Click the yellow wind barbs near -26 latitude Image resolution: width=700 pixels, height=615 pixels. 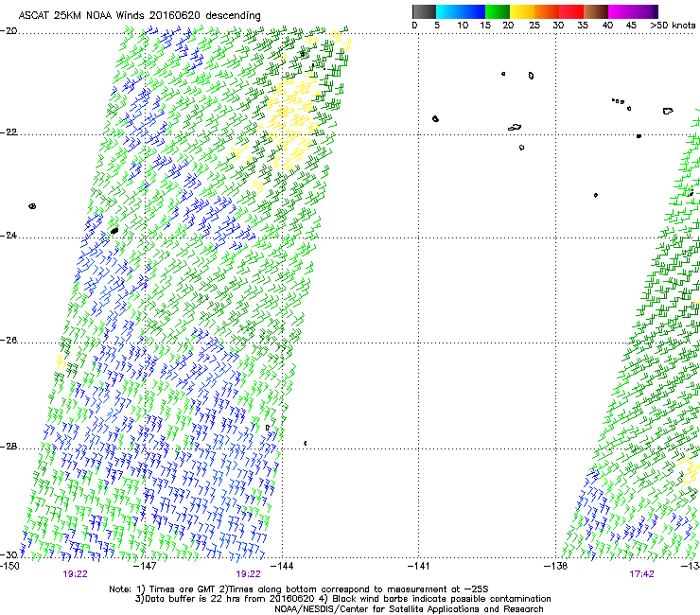tap(61, 360)
